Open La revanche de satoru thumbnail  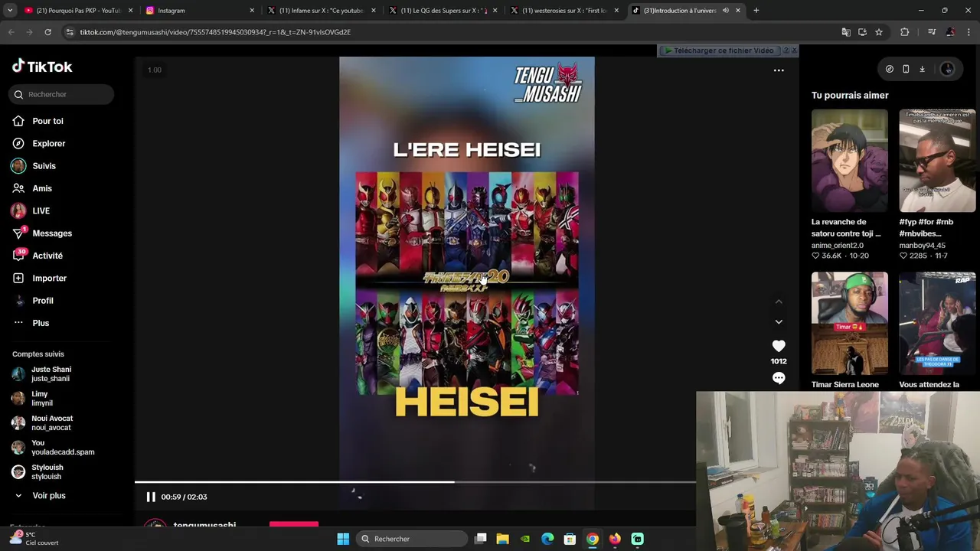[850, 161]
